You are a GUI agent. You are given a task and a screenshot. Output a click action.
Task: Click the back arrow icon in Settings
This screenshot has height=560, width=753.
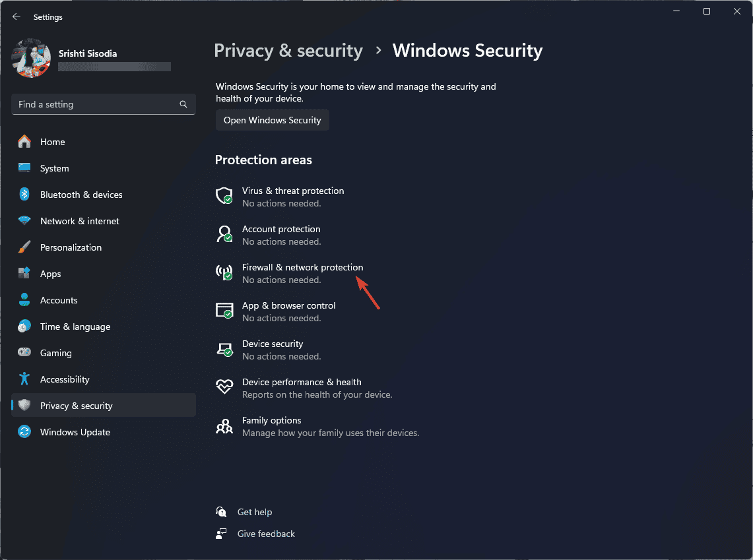(16, 16)
